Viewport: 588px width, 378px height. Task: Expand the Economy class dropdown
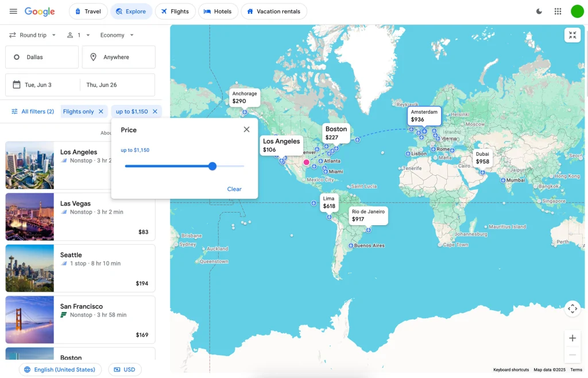click(117, 35)
